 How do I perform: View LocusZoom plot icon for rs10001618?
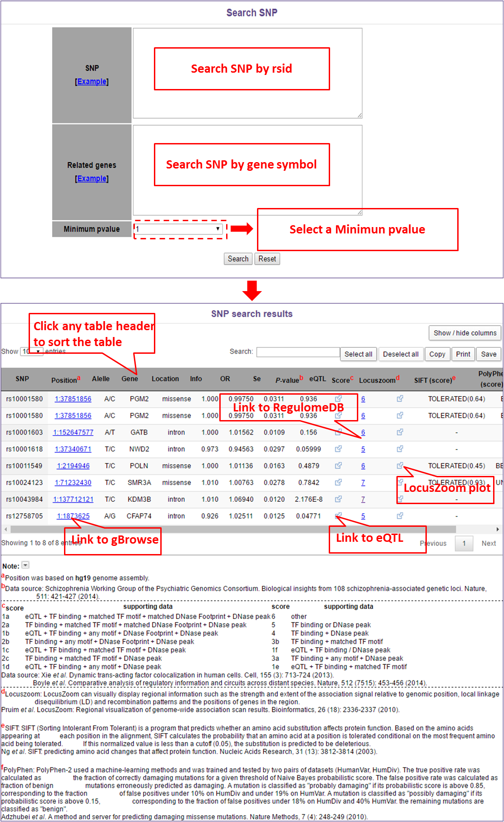(x=400, y=449)
